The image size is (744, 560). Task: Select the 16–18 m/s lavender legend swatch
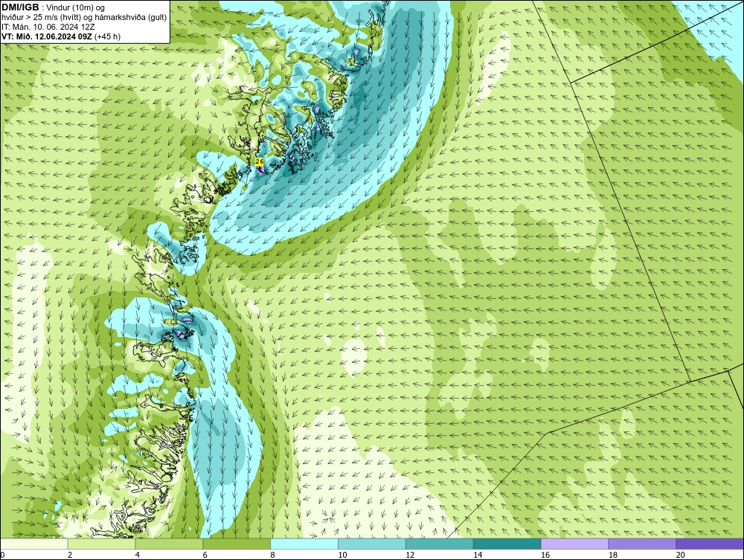coord(574,544)
